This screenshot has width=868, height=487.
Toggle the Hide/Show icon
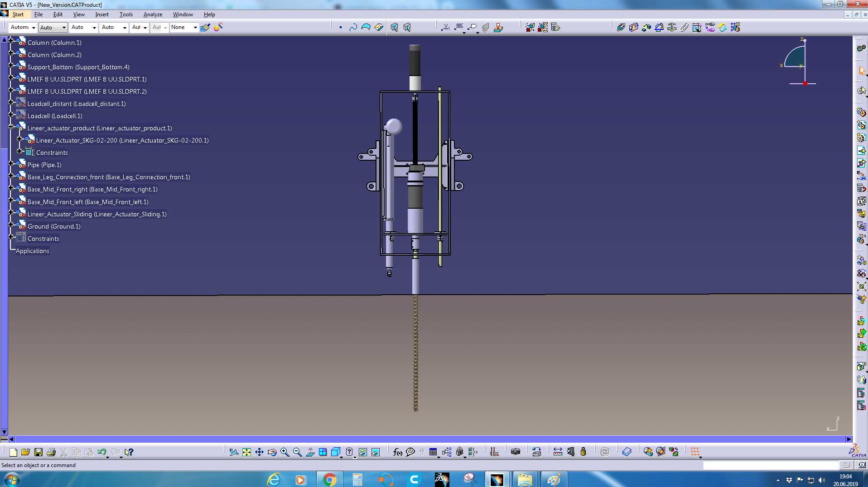tap(363, 452)
